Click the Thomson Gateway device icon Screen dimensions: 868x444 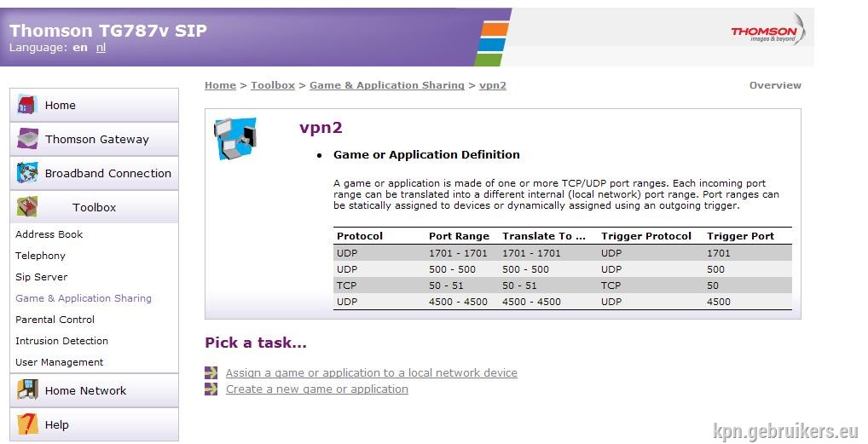(27, 138)
